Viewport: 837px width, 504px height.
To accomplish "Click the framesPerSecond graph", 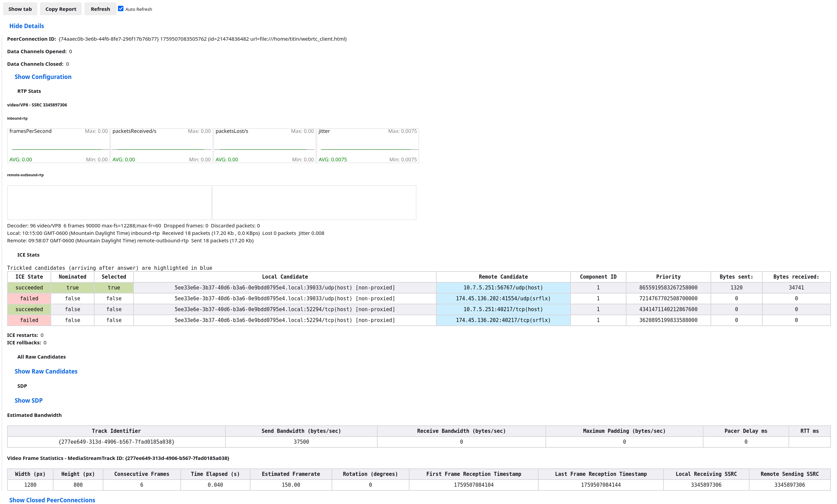I will (58, 146).
